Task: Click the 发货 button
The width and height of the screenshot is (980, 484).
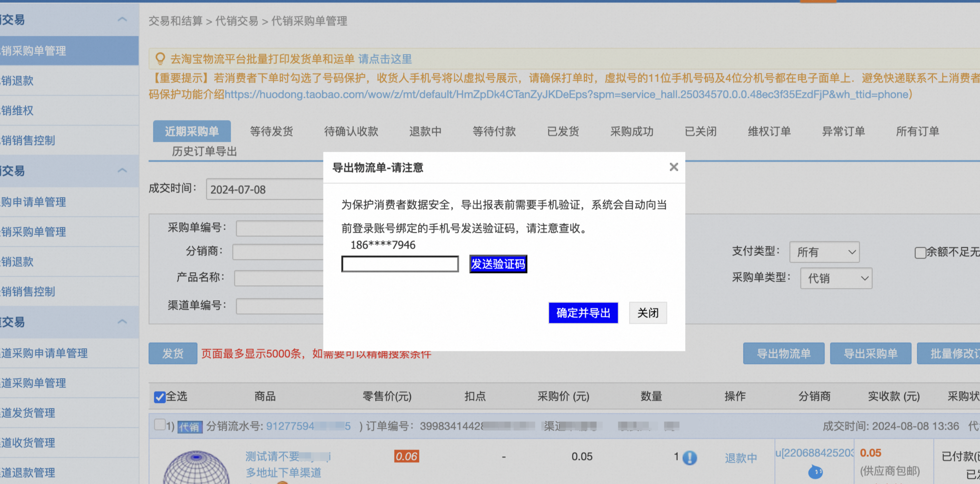Action: (173, 353)
